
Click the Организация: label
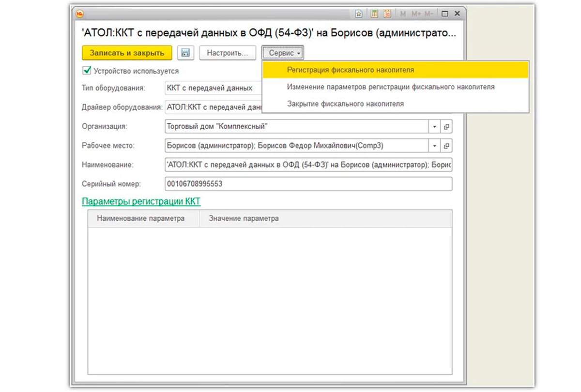(105, 127)
